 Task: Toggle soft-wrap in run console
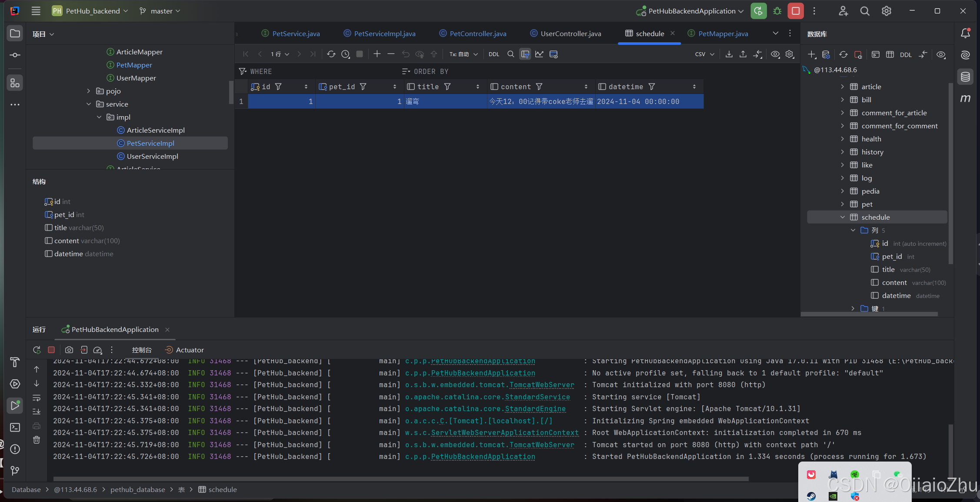click(x=37, y=398)
